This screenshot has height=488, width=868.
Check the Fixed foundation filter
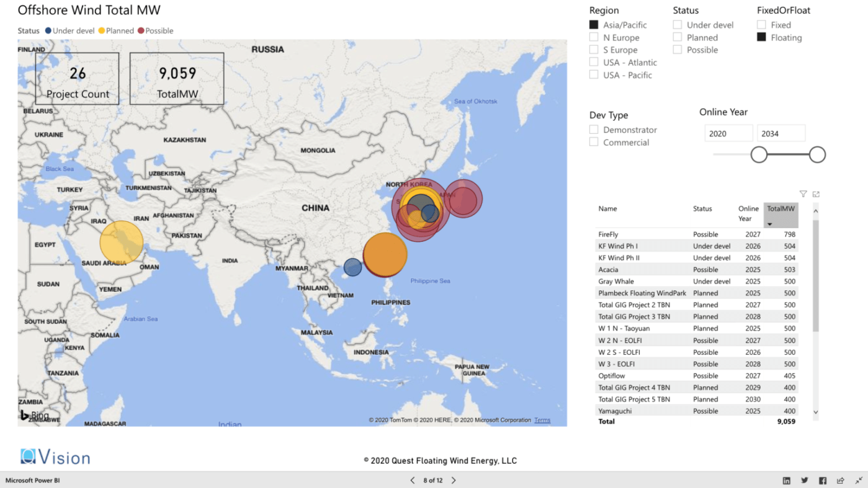tap(761, 25)
